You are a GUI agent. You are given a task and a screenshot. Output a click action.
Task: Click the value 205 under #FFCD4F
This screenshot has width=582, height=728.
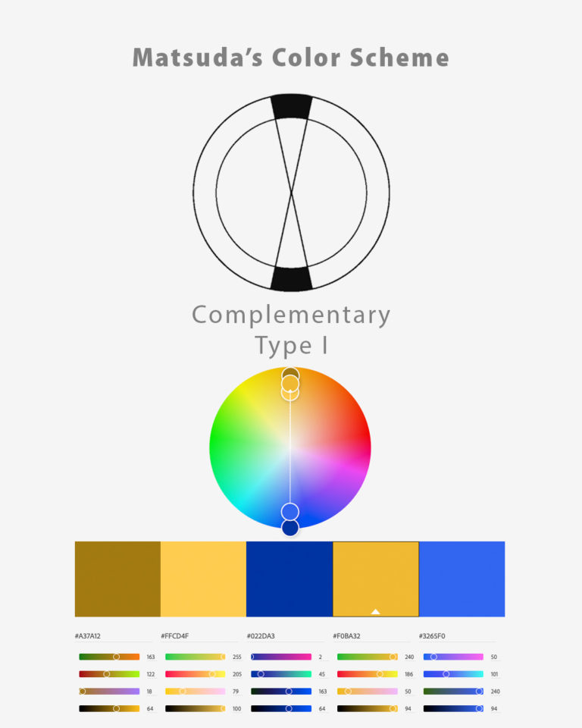click(237, 674)
